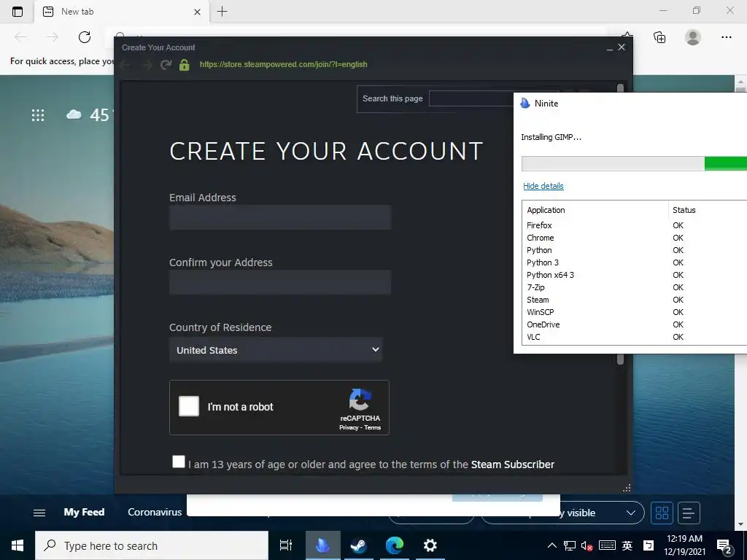Refresh the Edge browser page
747x560 pixels.
[85, 37]
